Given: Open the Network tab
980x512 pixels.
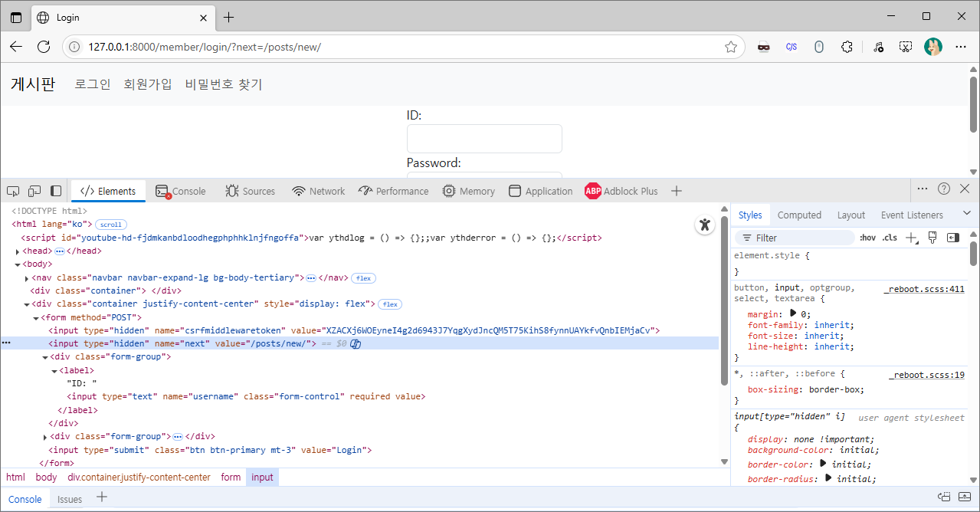Looking at the screenshot, I should pos(319,191).
